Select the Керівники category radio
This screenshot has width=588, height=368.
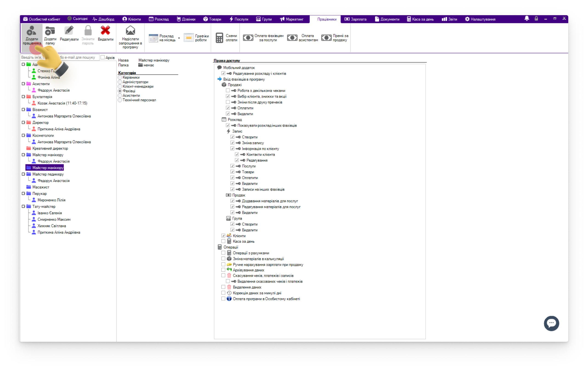[x=120, y=78]
